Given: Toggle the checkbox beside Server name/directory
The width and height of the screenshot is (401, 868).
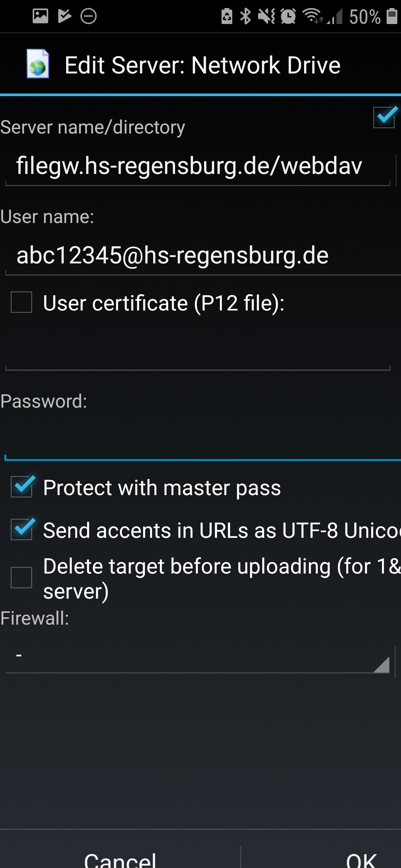Looking at the screenshot, I should [x=384, y=117].
